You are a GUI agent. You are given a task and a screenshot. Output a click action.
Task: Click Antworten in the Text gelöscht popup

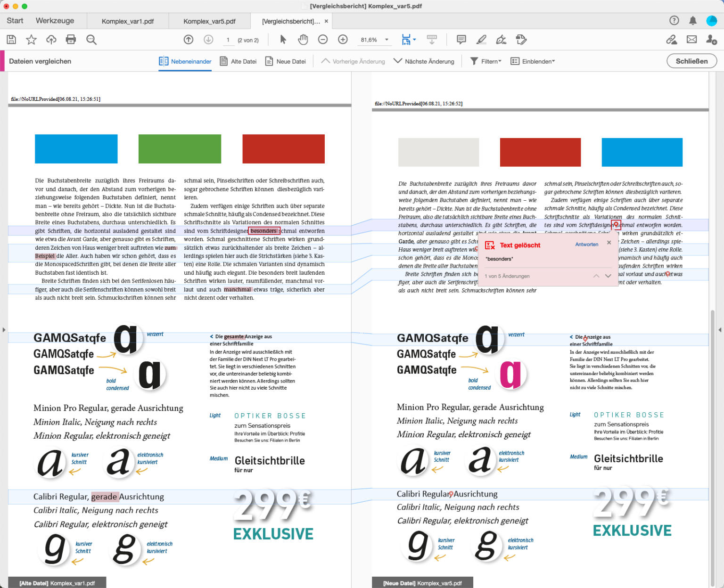587,245
